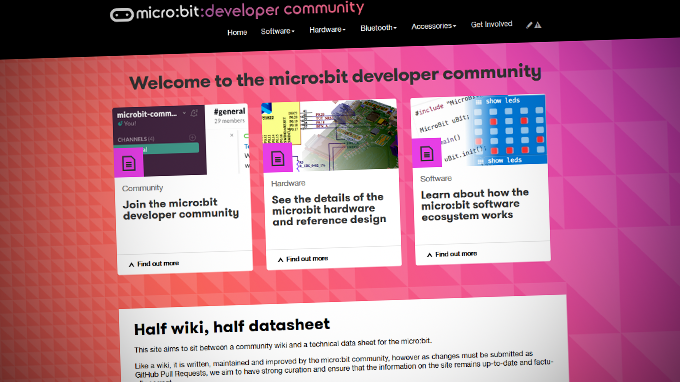
Task: Click the pencil edit icon in navbar
Action: click(529, 25)
